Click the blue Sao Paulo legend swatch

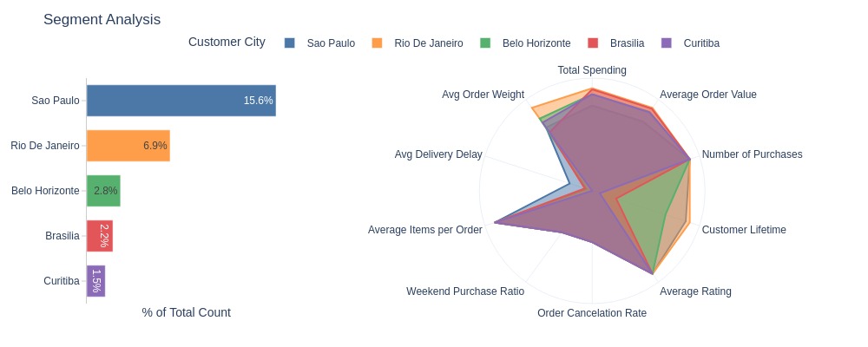click(290, 43)
